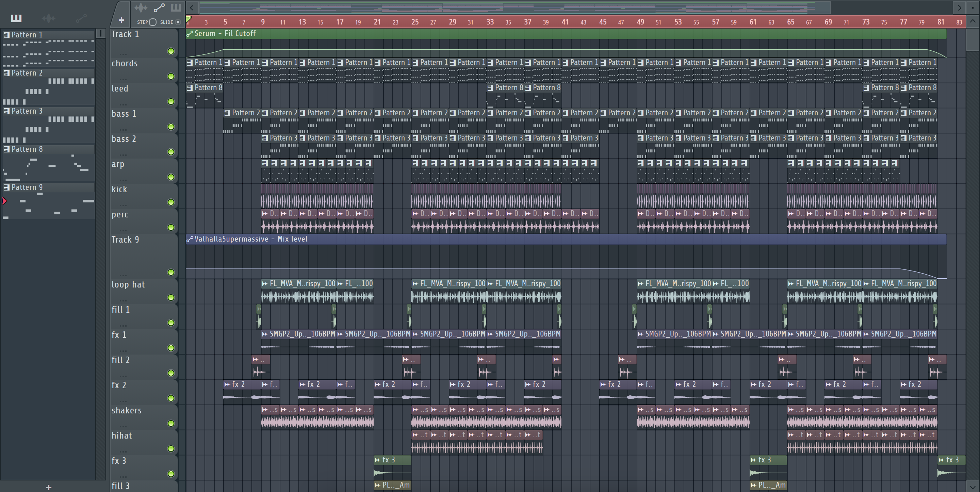980x492 pixels.
Task: Mute the leed track
Action: point(171,102)
